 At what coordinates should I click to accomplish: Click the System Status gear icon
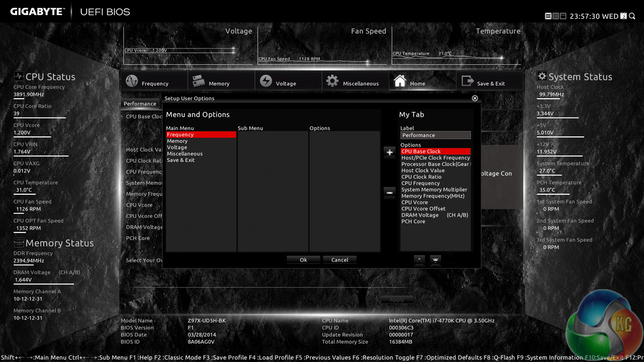click(x=541, y=76)
